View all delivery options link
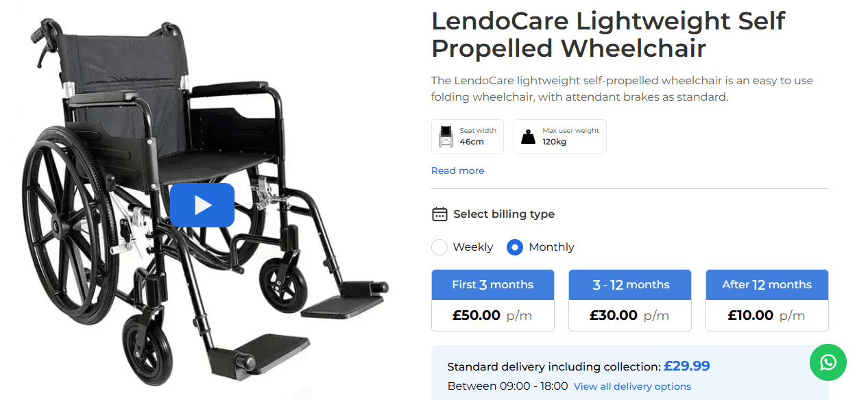This screenshot has height=400, width=868. tap(632, 386)
